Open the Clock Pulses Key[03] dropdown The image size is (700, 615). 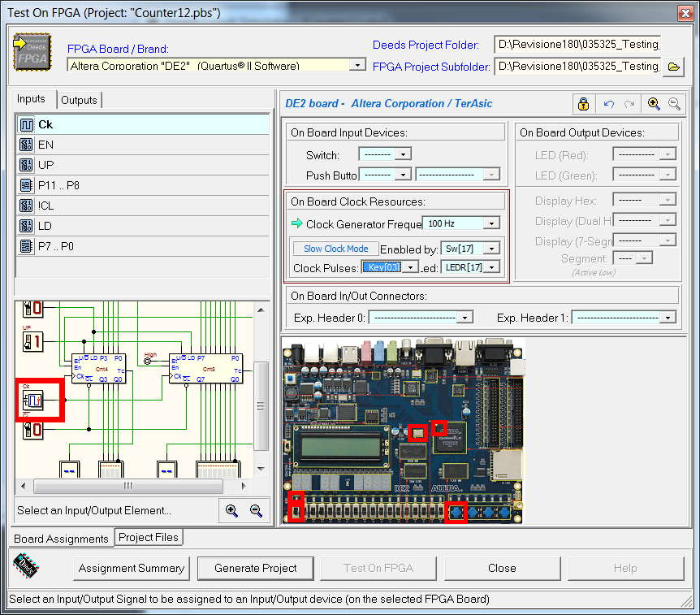click(410, 267)
